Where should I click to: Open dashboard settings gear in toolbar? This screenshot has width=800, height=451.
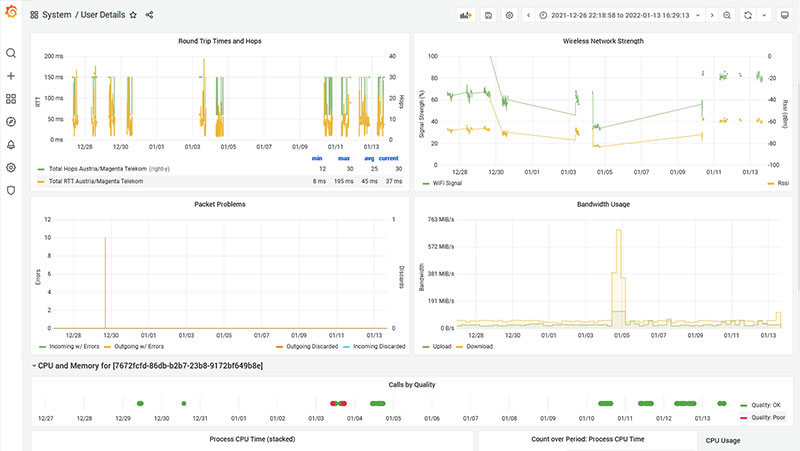509,15
